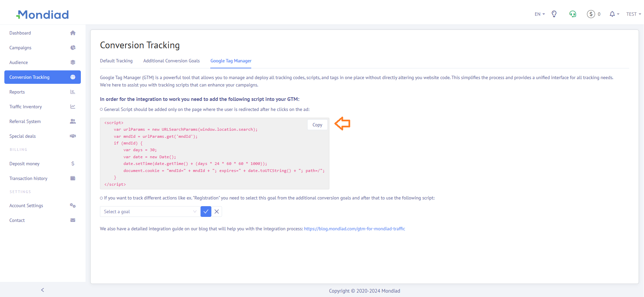Collapse the sidebar with left chevron

point(43,290)
